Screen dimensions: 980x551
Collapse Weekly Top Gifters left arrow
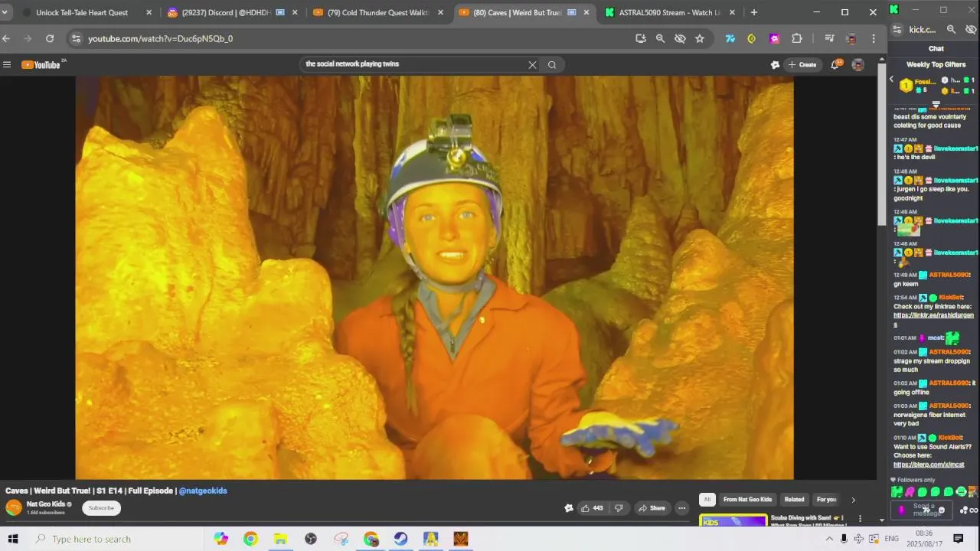(891, 80)
